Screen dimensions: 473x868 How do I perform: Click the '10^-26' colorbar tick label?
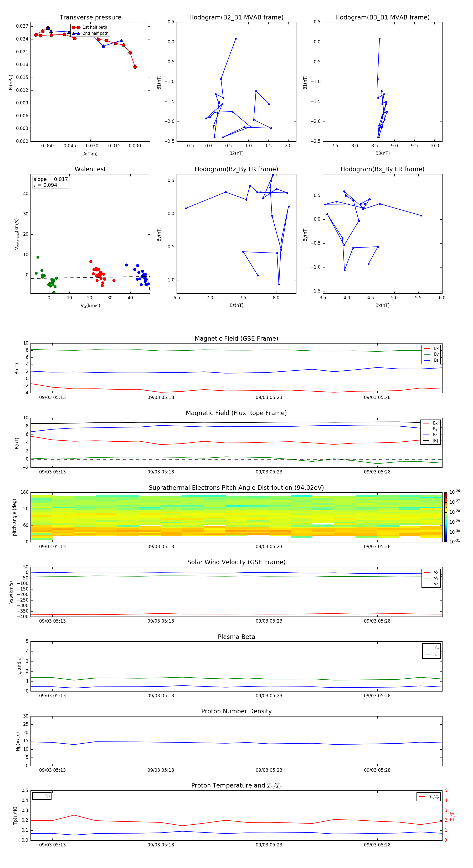pos(455,492)
